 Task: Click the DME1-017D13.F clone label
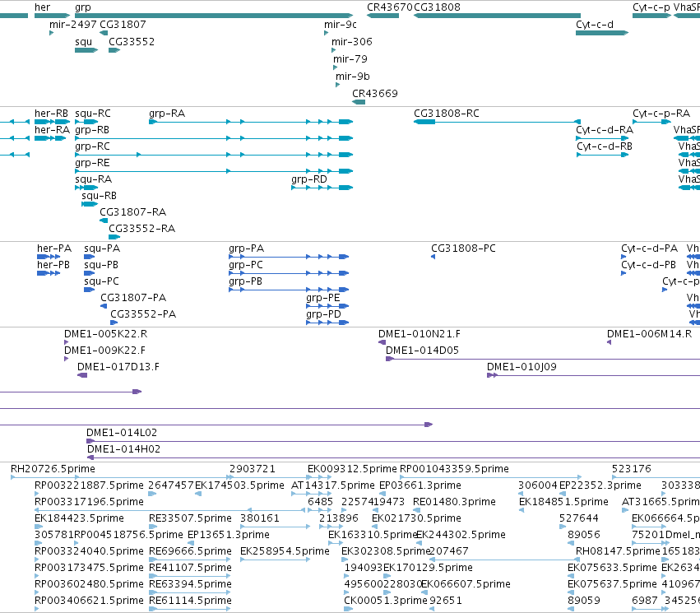click(x=118, y=367)
